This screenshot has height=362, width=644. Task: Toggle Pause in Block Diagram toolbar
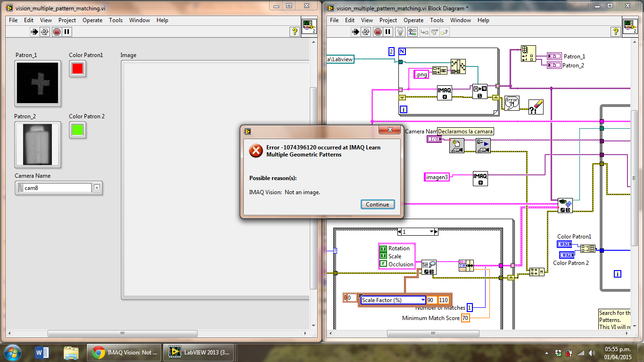click(388, 32)
